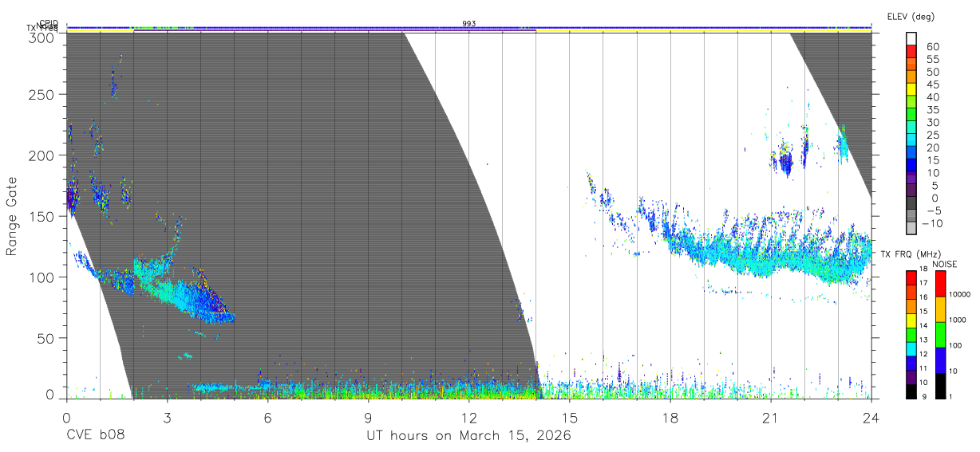Select red top segment of TX FRQ colorbar
980x452 pixels.
tap(911, 278)
